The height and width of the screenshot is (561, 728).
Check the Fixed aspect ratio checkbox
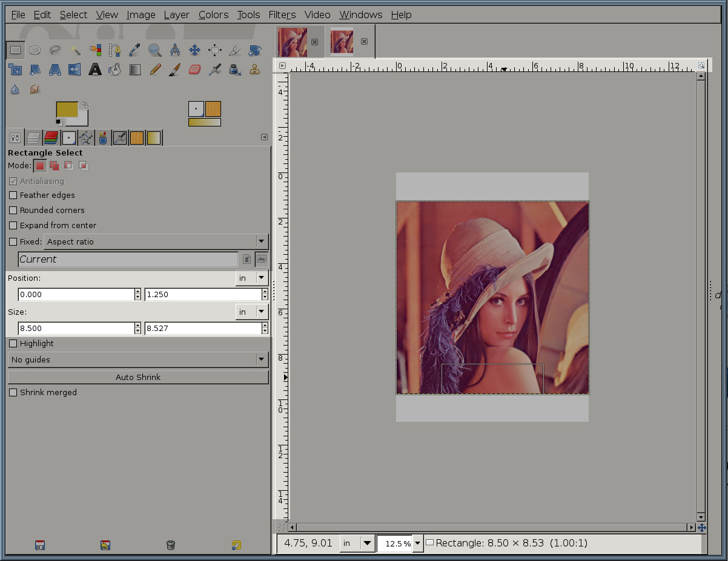point(13,241)
